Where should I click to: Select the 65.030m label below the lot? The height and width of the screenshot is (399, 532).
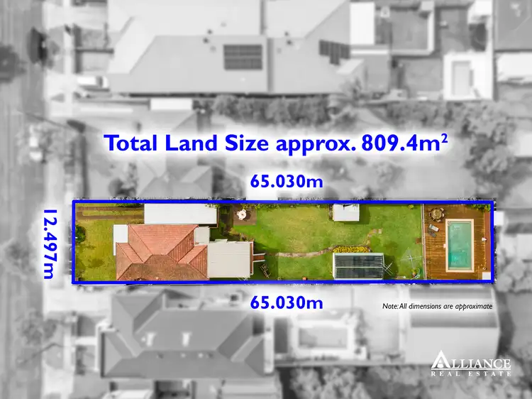click(x=287, y=303)
